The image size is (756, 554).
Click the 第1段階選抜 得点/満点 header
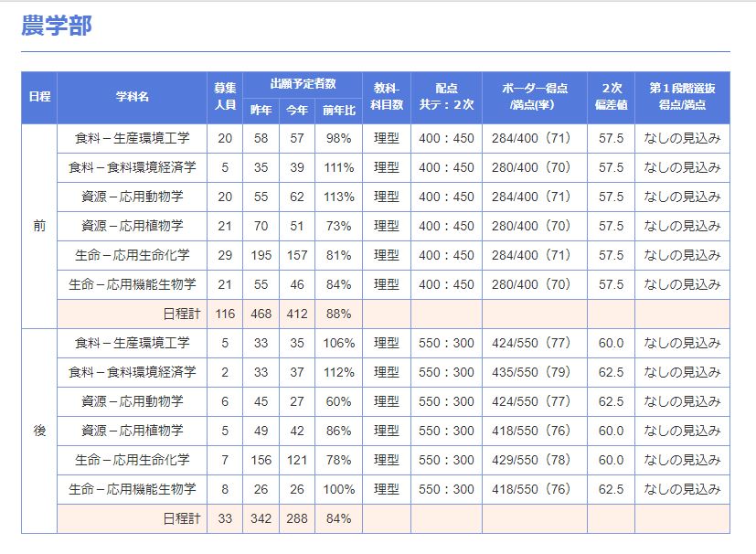(x=682, y=97)
